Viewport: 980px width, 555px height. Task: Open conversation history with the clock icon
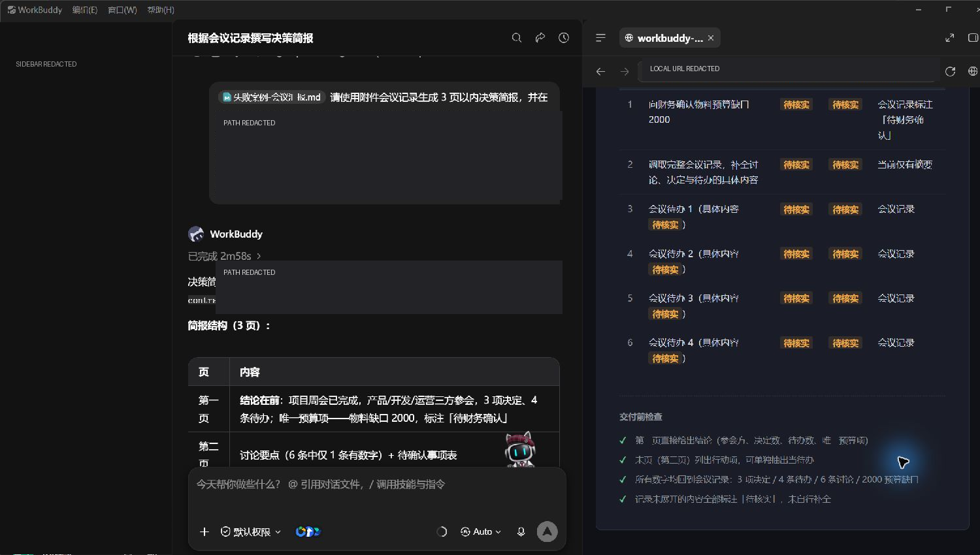[564, 38]
